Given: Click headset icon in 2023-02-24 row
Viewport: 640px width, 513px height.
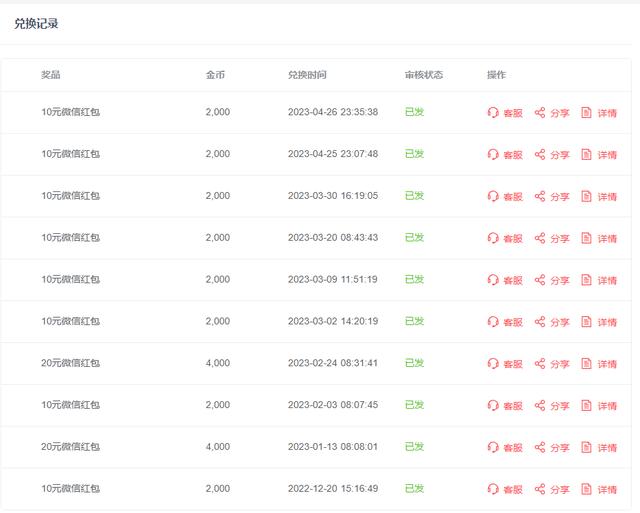Looking at the screenshot, I should point(492,365).
